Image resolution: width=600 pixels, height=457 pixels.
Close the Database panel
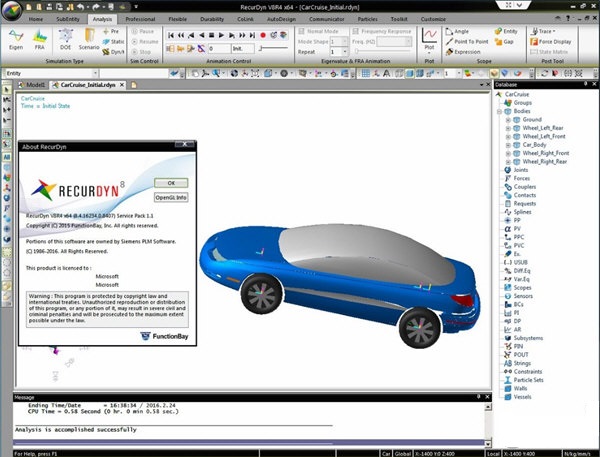coord(595,84)
